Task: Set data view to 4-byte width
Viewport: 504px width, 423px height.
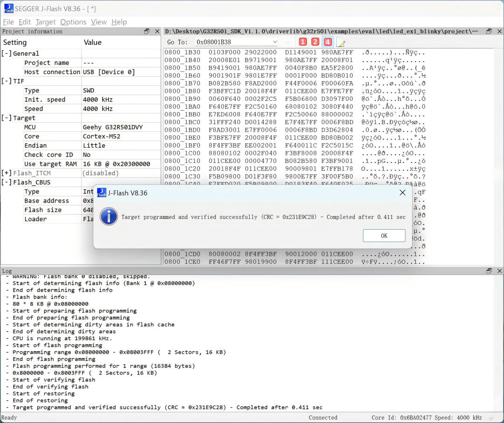Action: (x=328, y=42)
